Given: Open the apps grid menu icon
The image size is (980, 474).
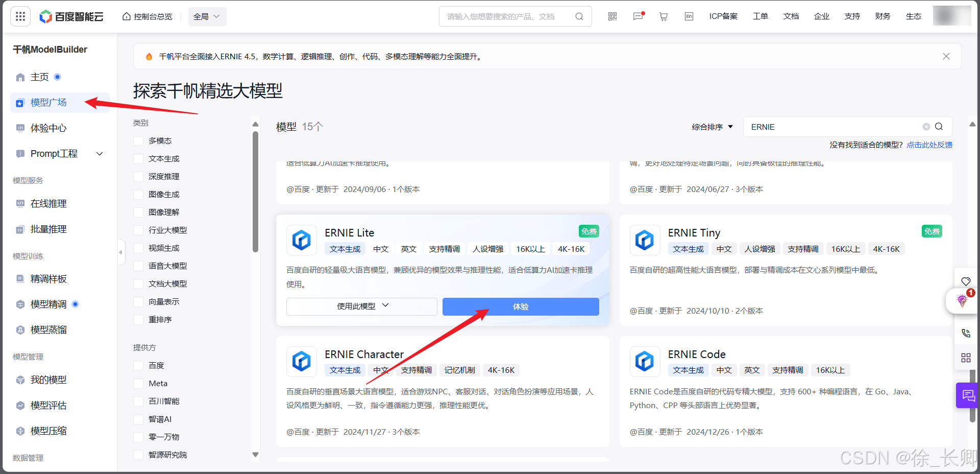Looking at the screenshot, I should pos(20,16).
